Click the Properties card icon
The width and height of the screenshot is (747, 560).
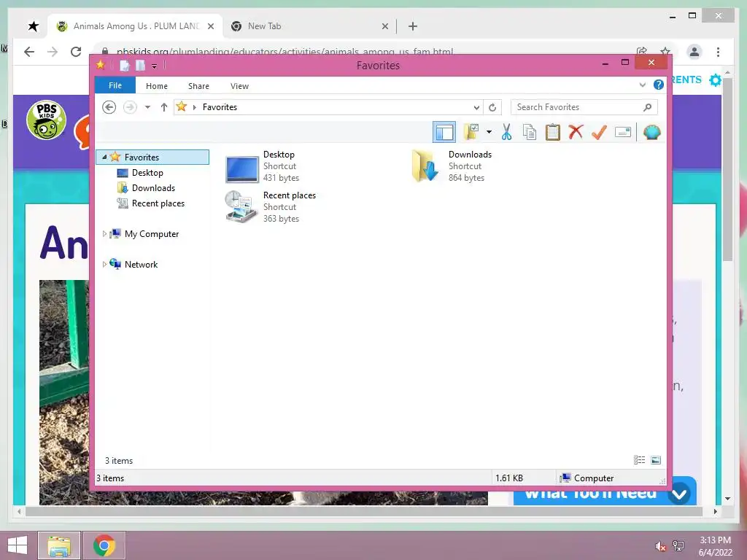623,132
